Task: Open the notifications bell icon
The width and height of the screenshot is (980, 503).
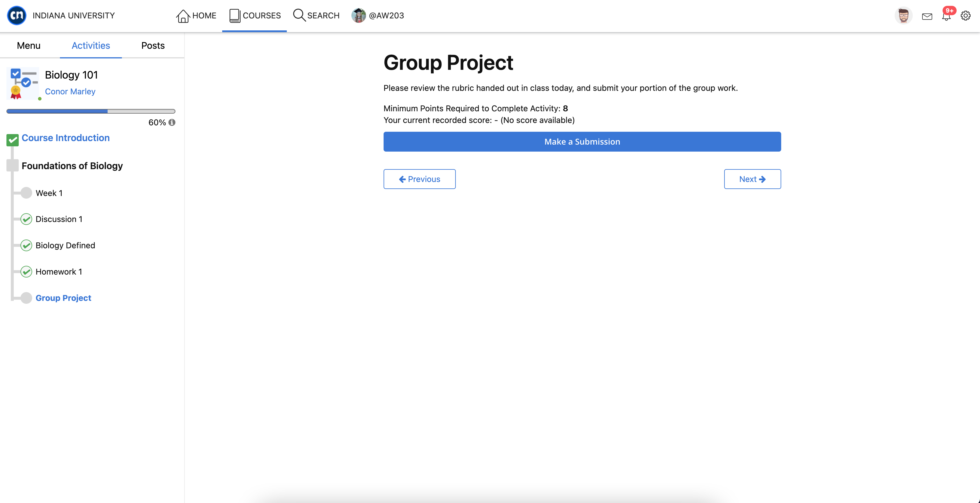Action: pos(946,16)
